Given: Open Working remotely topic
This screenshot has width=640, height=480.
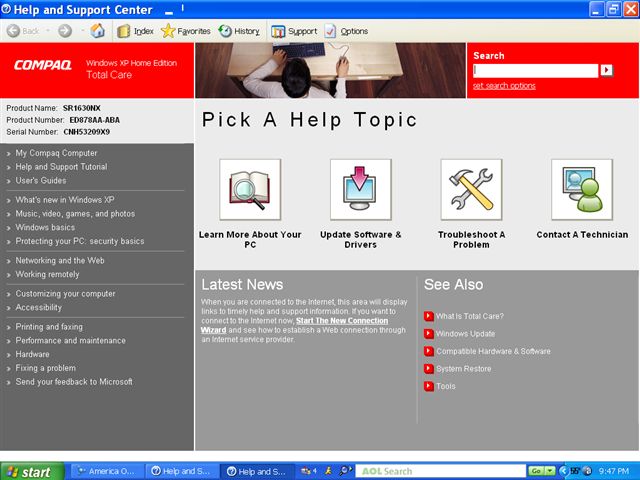Looking at the screenshot, I should 47,274.
